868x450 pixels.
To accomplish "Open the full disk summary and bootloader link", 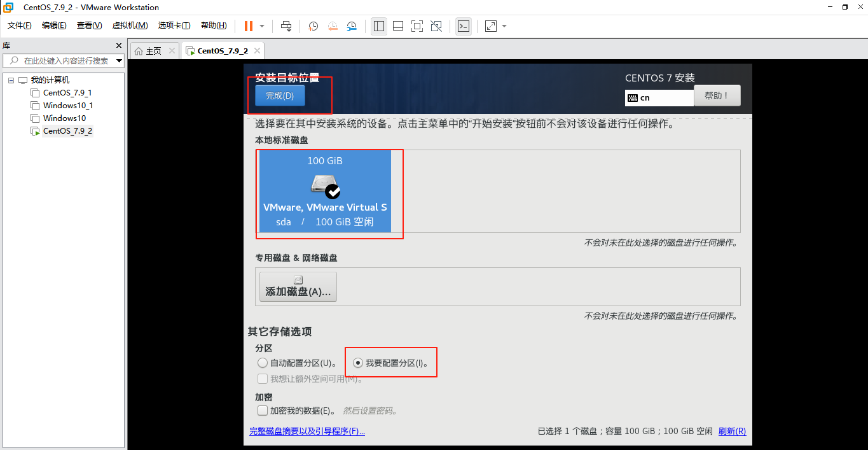I will [307, 431].
